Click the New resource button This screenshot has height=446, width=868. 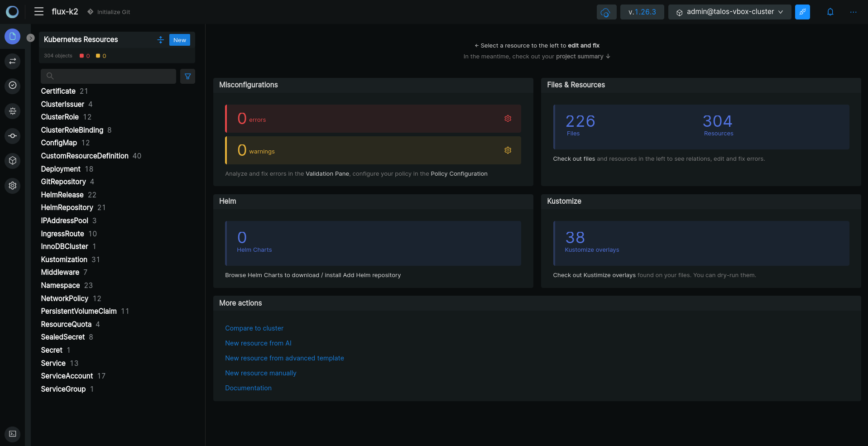point(180,40)
